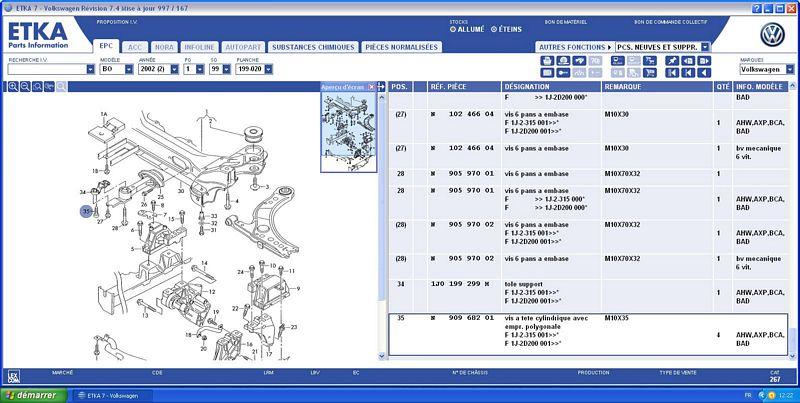The image size is (800, 403).
Task: Click the splitter arrow beside the preview title
Action: (381, 87)
